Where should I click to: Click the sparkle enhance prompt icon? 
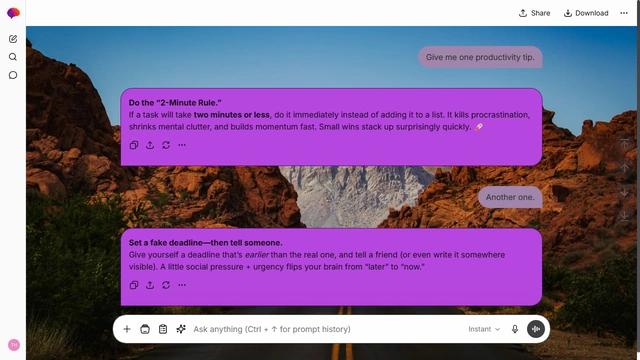click(x=181, y=329)
